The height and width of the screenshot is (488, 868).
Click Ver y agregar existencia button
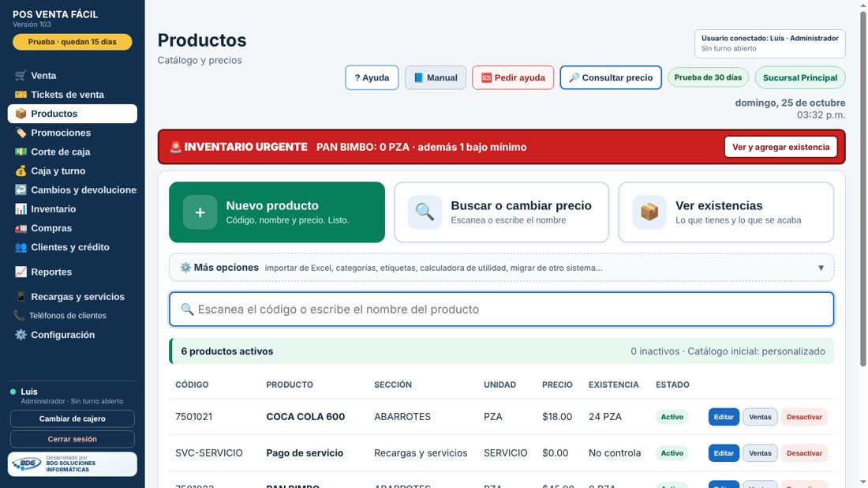(780, 148)
